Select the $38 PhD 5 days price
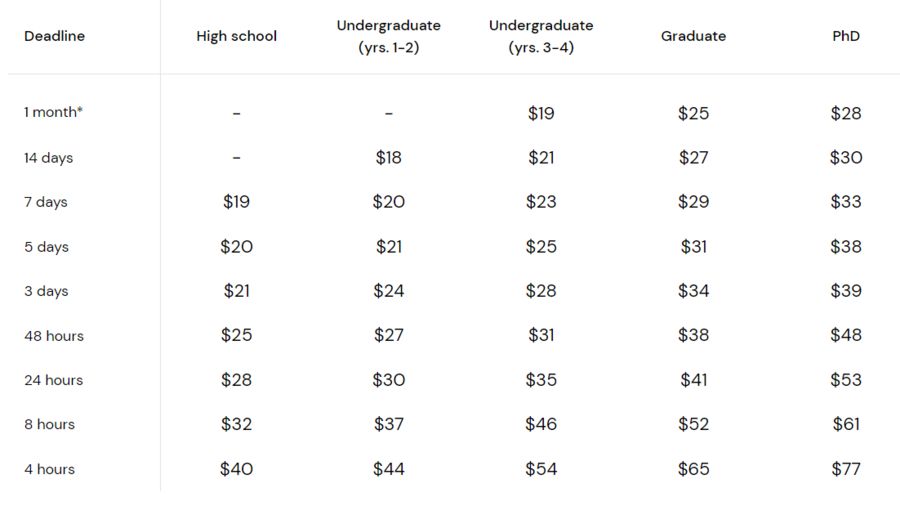The image size is (900, 515). (846, 247)
